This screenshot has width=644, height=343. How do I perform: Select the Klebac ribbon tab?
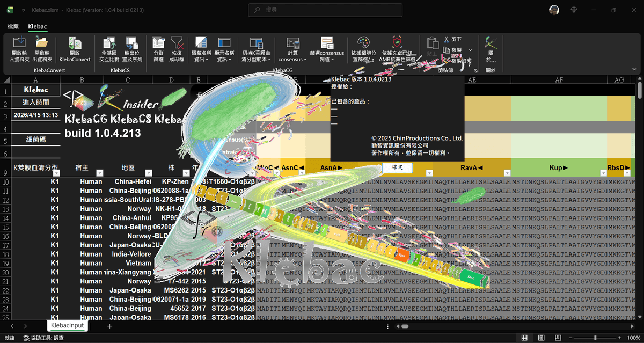[x=38, y=26]
